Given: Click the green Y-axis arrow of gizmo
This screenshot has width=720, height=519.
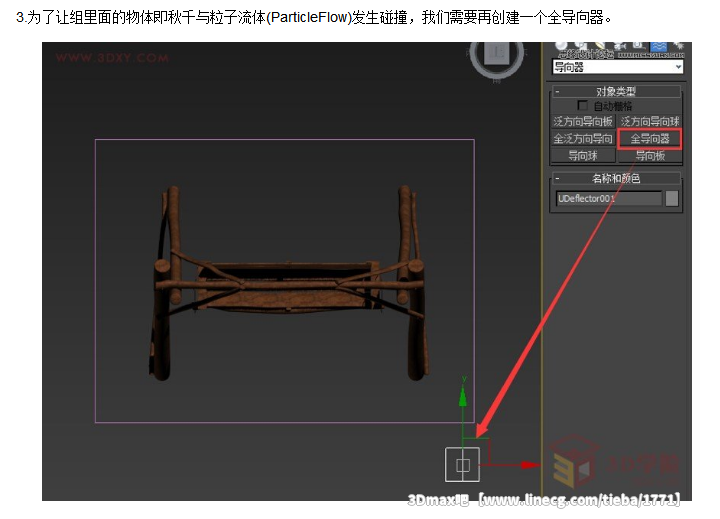Looking at the screenshot, I should click(x=463, y=396).
